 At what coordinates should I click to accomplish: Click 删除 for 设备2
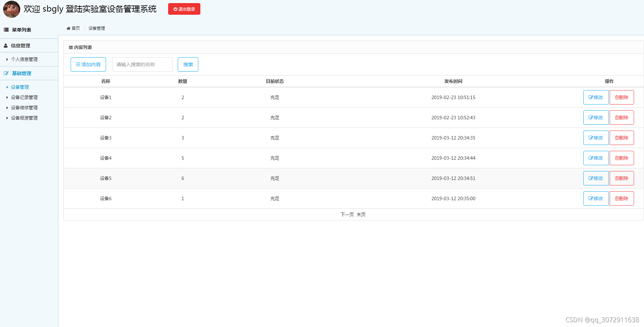pos(622,118)
